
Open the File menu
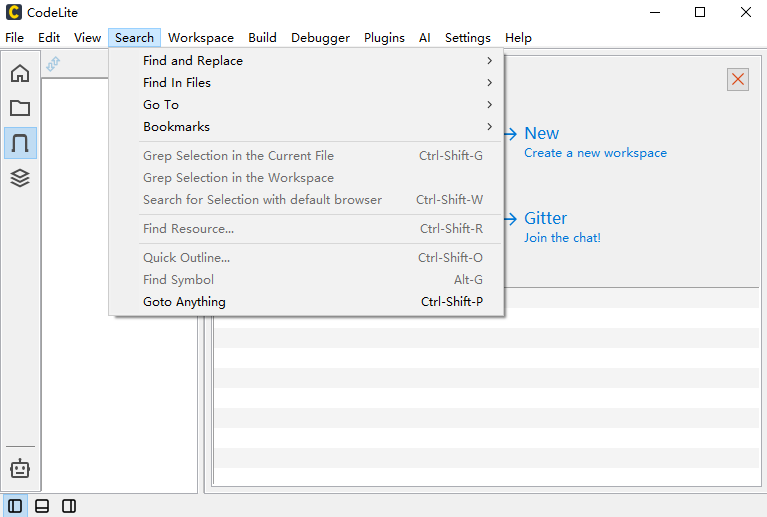[15, 38]
